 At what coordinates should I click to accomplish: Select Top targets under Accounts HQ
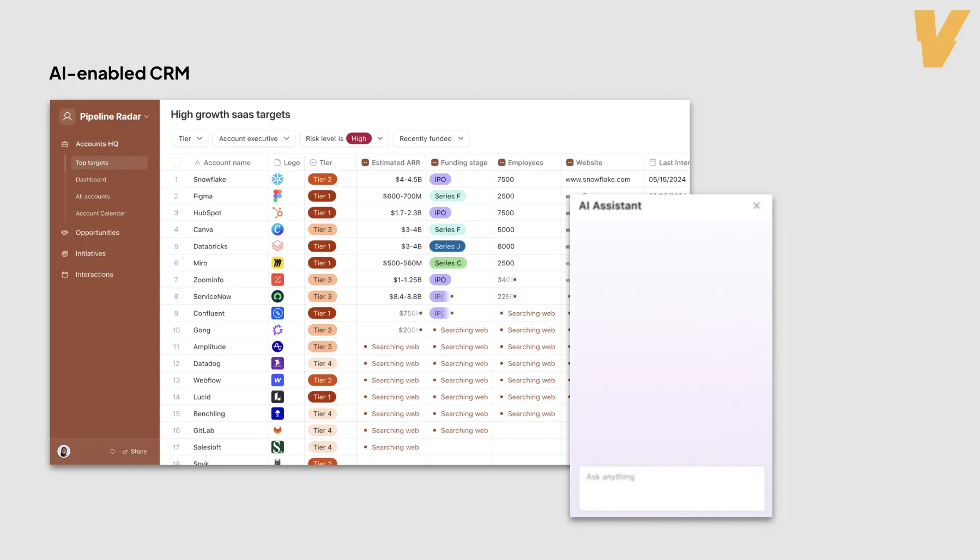point(92,162)
